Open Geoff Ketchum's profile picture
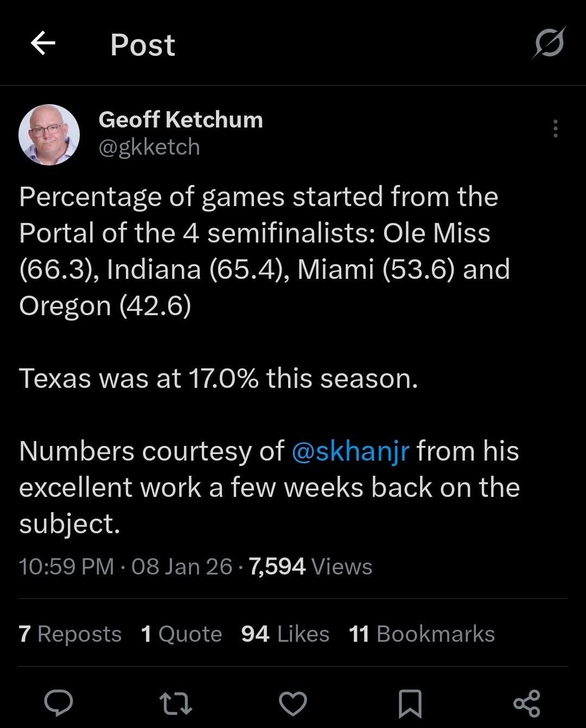 click(49, 134)
